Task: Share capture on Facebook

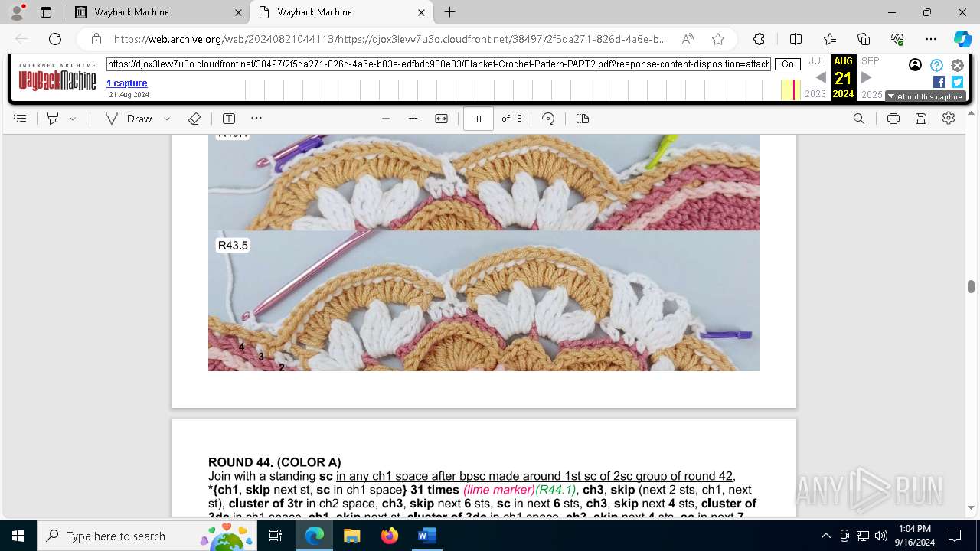Action: pos(939,82)
